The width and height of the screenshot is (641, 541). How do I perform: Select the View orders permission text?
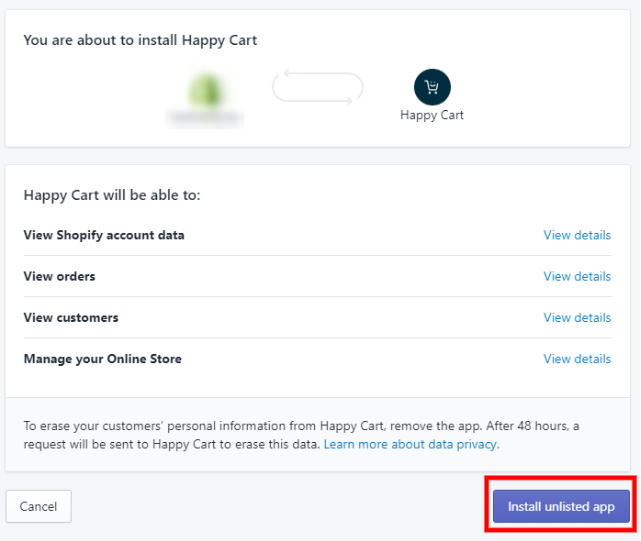tap(59, 276)
